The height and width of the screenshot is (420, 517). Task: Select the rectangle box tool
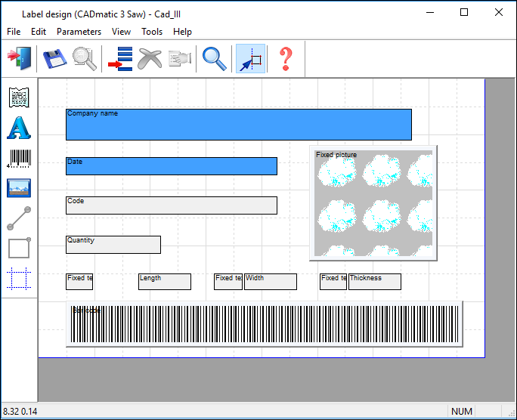[19, 248]
